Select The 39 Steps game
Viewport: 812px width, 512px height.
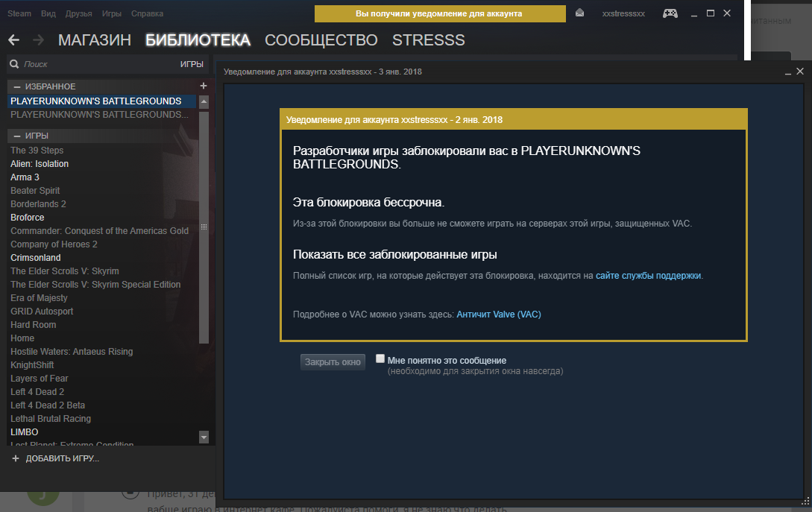click(37, 150)
